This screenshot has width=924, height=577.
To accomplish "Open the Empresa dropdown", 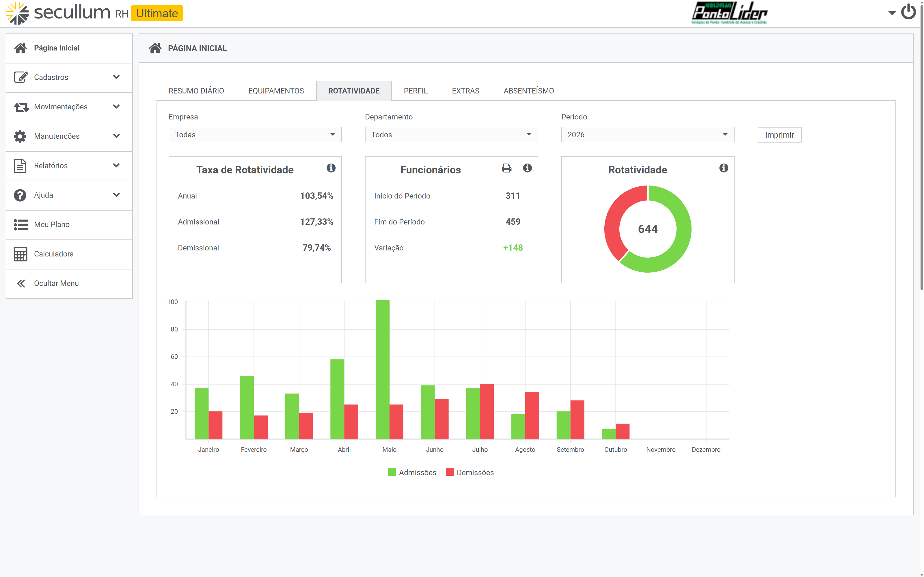I will point(255,135).
